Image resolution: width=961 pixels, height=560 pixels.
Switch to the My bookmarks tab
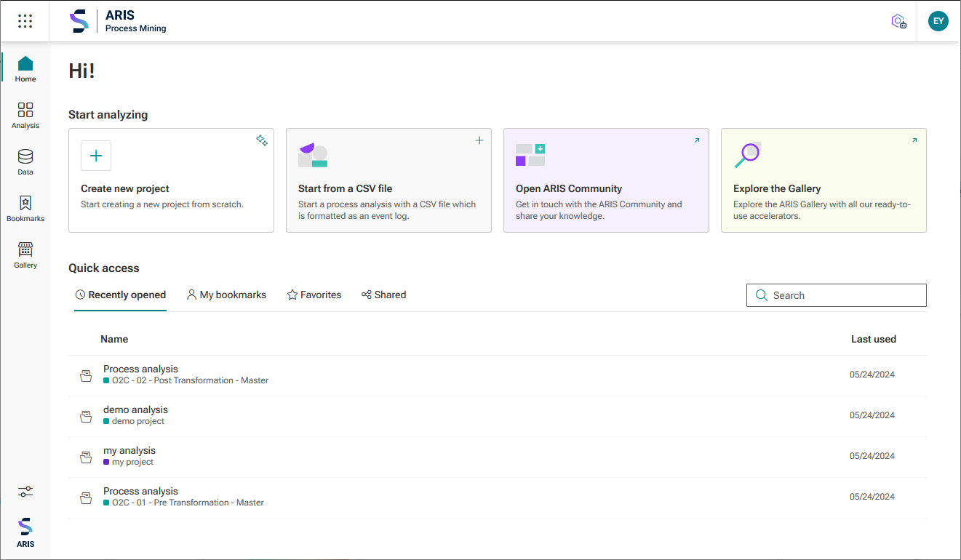pos(226,295)
